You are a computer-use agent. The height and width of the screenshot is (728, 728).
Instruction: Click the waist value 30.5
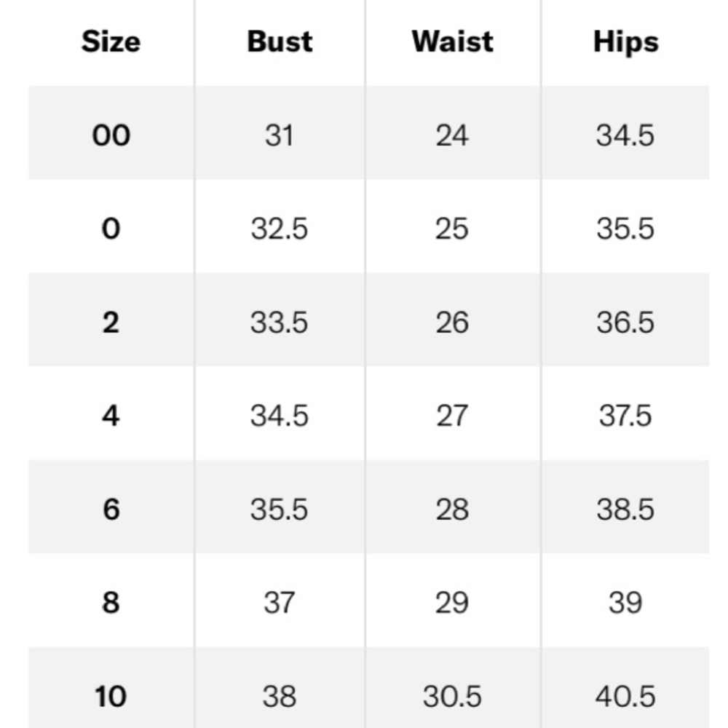click(x=452, y=696)
